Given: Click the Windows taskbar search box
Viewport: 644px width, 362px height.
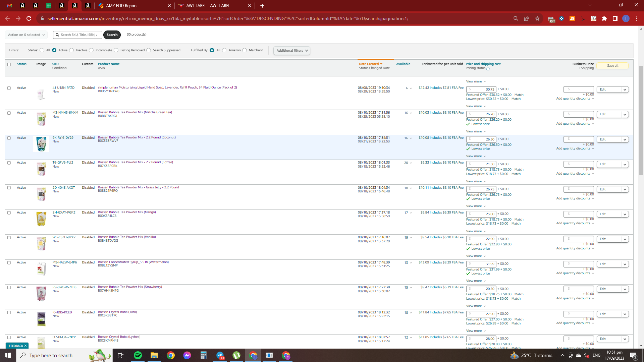Looking at the screenshot, I should [x=64, y=355].
